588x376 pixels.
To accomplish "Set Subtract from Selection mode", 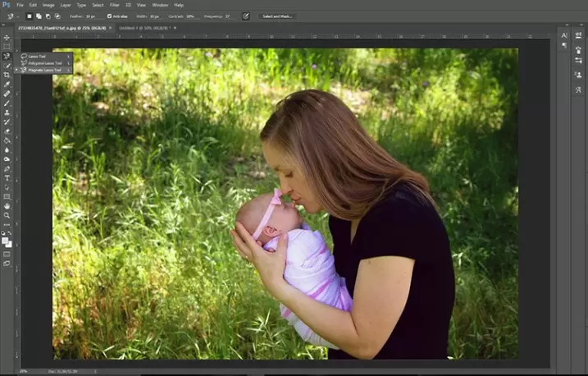I will (48, 16).
